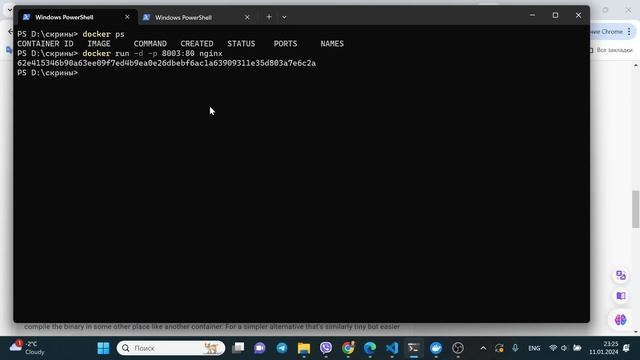Click the purple brain AI sidebar icon
This screenshot has width=640, height=360.
[x=620, y=320]
